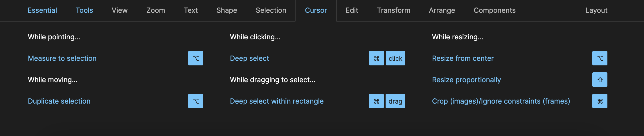Open the Layout switcher
The width and height of the screenshot is (644, 136).
coord(596,10)
